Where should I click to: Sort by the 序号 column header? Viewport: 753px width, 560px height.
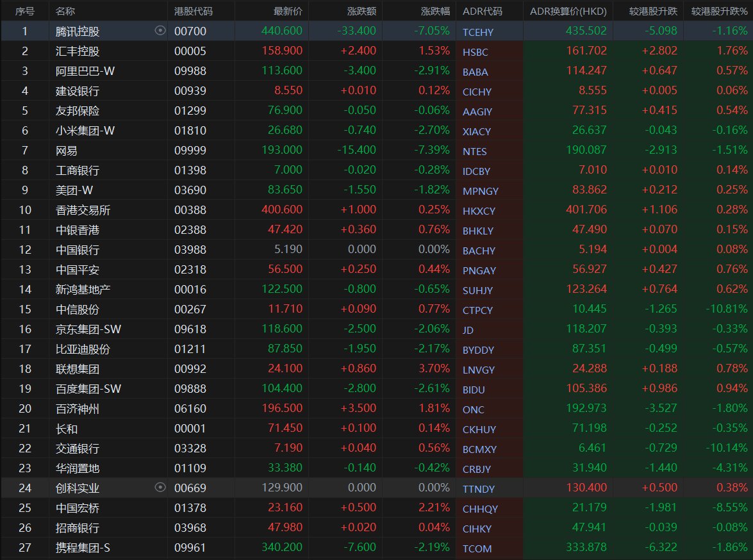(x=25, y=11)
